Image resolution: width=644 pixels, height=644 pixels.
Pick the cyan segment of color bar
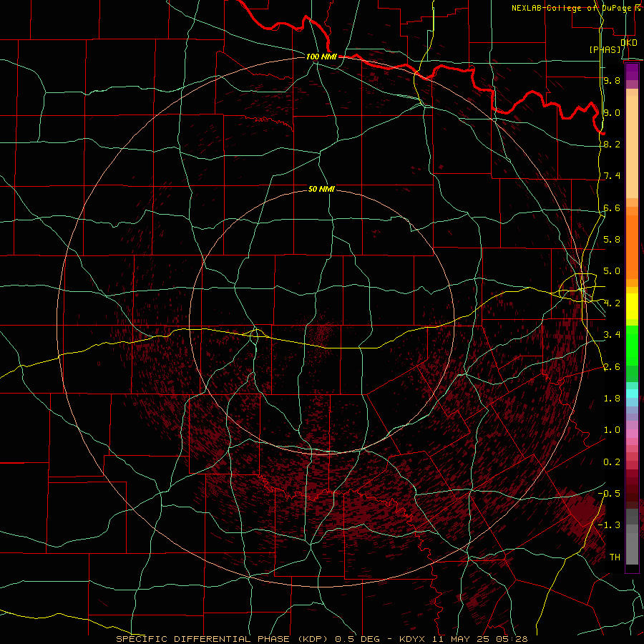pyautogui.click(x=632, y=394)
